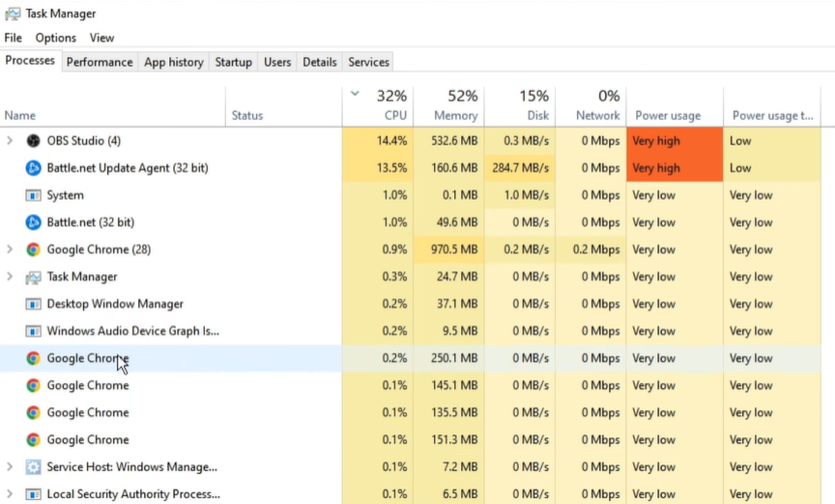Open the File menu
Image resolution: width=835 pixels, height=504 pixels.
(x=14, y=38)
